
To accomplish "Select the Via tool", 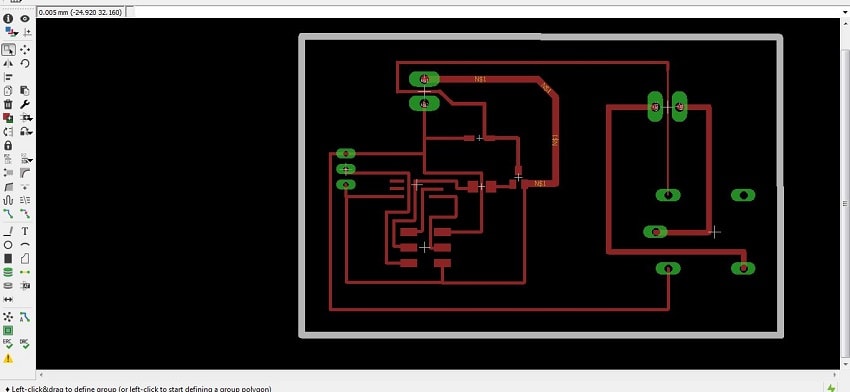I will [8, 272].
